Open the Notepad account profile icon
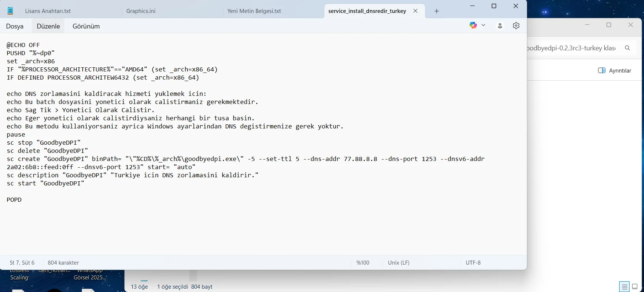 (x=500, y=26)
